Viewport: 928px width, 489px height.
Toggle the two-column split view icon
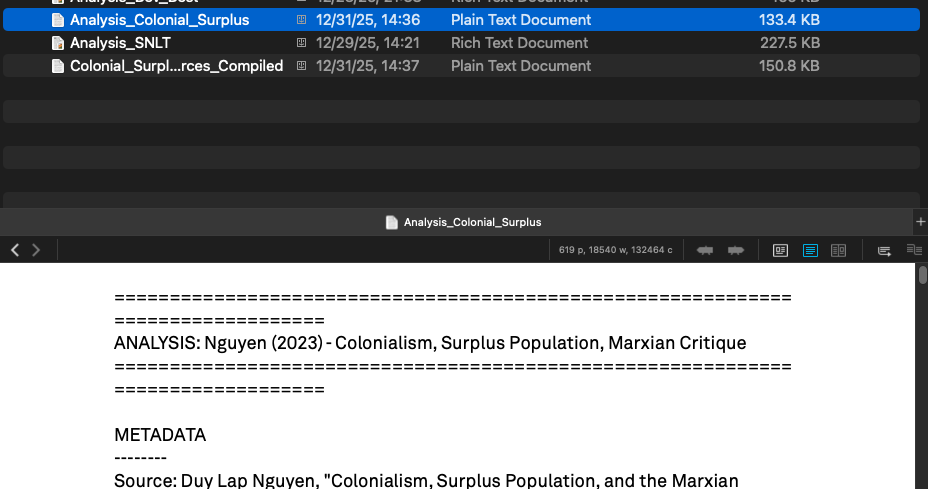click(x=839, y=250)
